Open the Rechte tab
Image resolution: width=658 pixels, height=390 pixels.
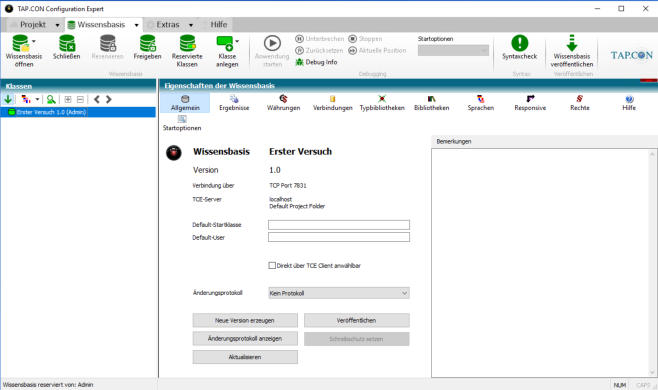pyautogui.click(x=580, y=103)
